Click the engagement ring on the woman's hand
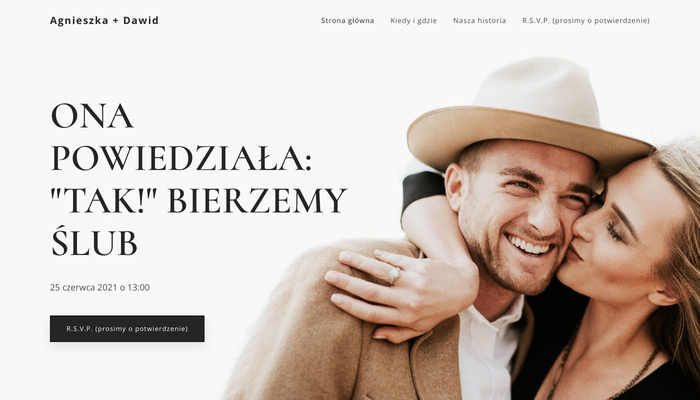This screenshot has height=400, width=700. (x=394, y=275)
